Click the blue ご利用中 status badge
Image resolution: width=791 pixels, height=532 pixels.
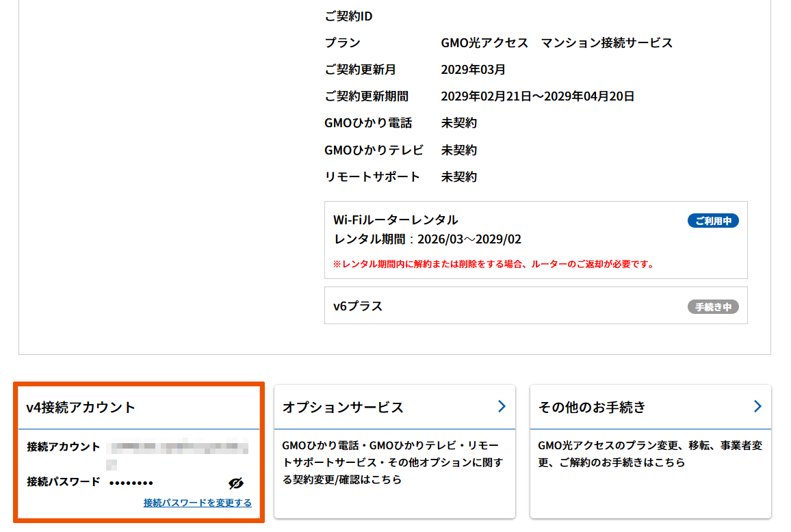[x=713, y=221]
